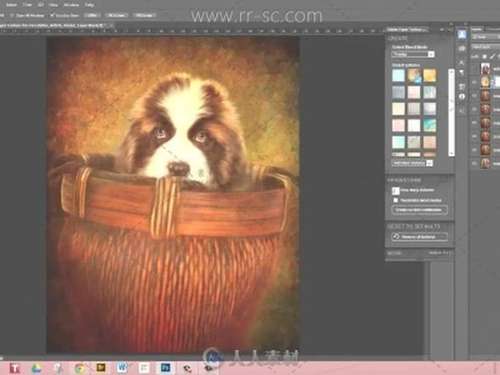Screen dimensions: 500x375
Task: Toggle visibility of the top layer
Action: tap(474, 69)
